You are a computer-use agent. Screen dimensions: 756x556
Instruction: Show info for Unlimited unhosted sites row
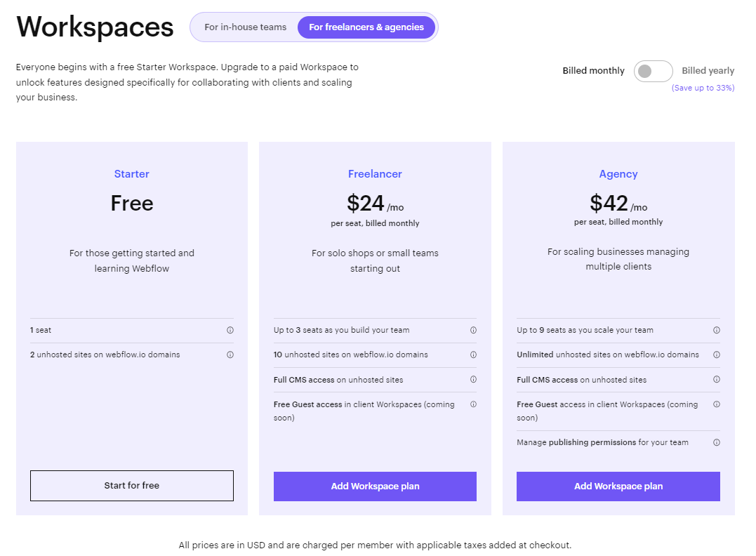click(x=717, y=355)
